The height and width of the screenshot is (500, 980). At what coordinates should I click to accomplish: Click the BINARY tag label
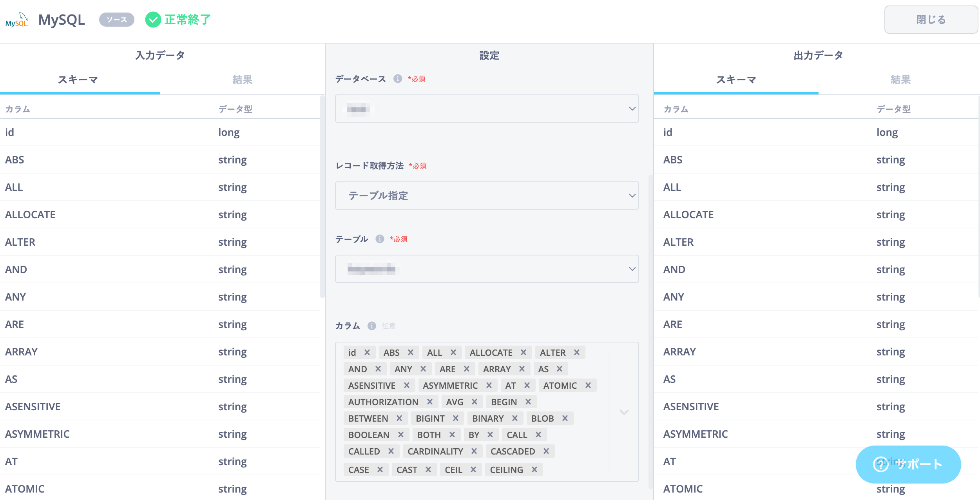point(488,418)
